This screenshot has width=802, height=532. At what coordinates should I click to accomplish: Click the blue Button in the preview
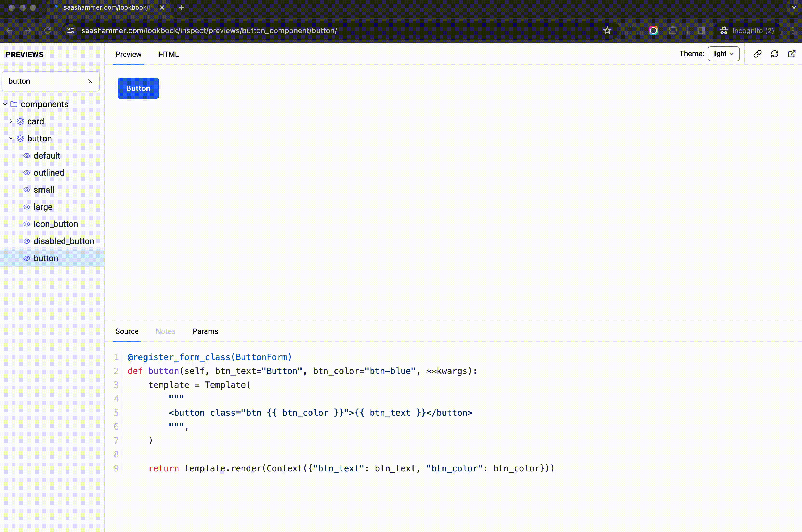(x=138, y=88)
